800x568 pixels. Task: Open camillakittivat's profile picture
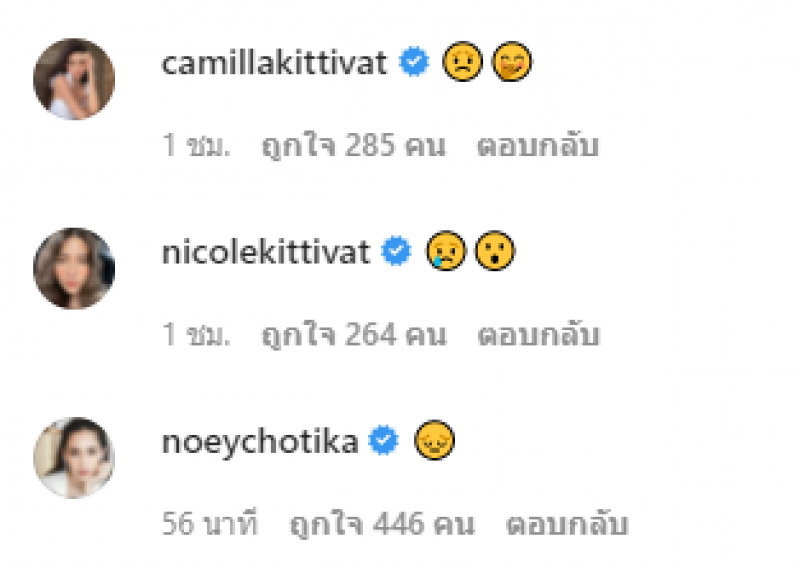click(x=74, y=79)
